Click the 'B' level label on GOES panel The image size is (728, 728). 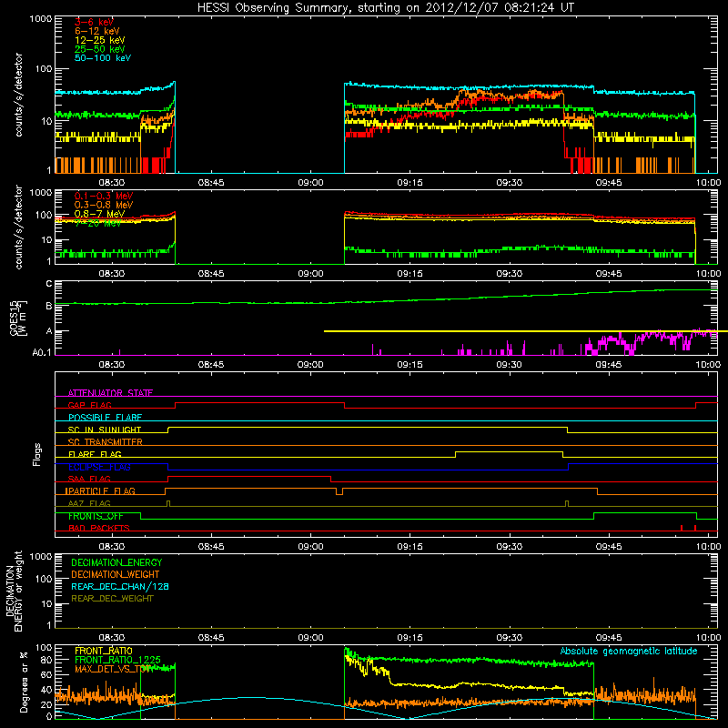(x=49, y=306)
